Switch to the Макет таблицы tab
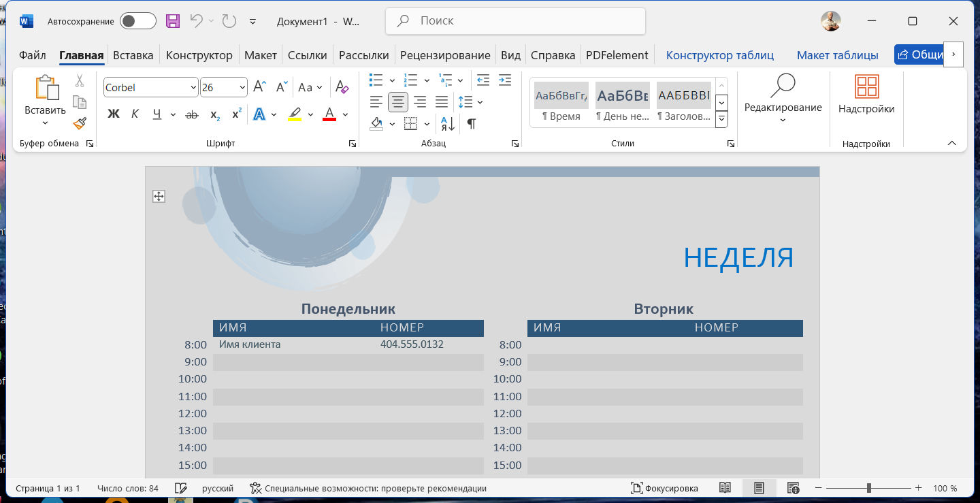Screen dimensions: 980x503 coord(837,55)
